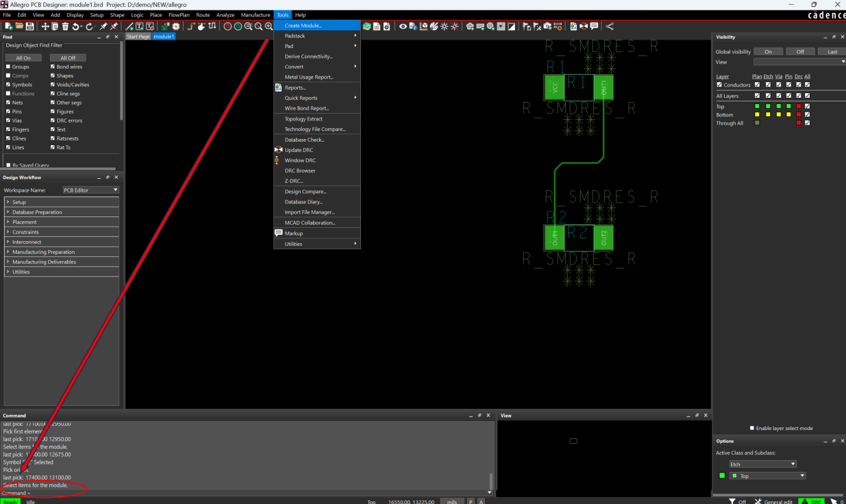The width and height of the screenshot is (846, 504).
Task: Open the Etch active class dropdown
Action: [762, 464]
